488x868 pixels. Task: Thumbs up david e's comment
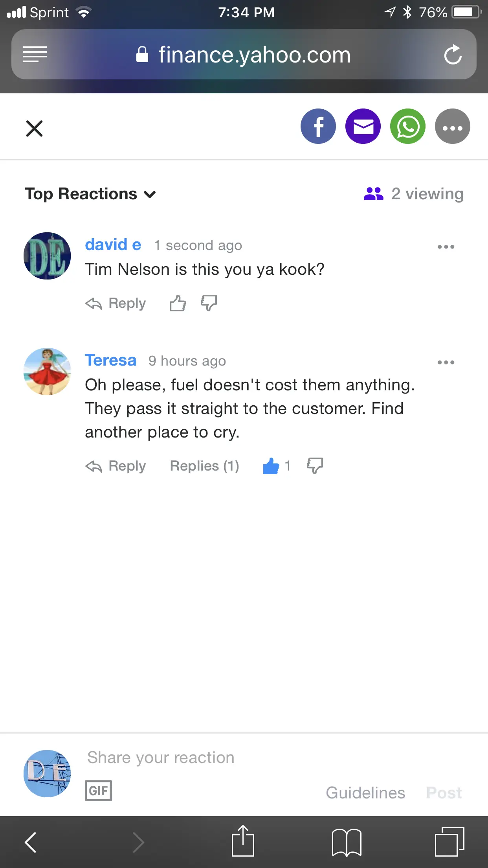178,303
